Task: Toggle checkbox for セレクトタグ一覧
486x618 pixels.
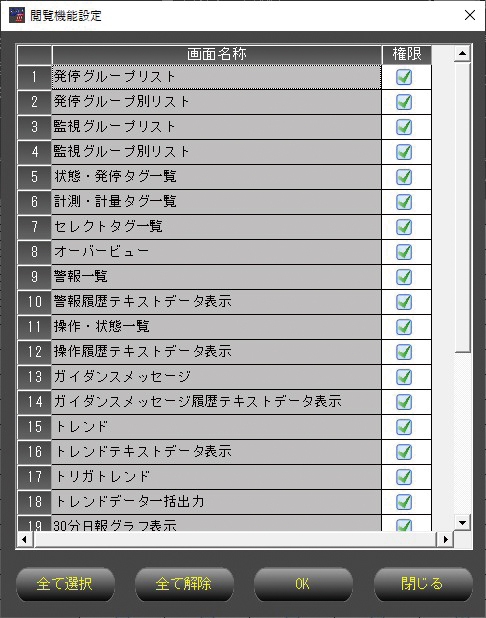Action: click(404, 227)
